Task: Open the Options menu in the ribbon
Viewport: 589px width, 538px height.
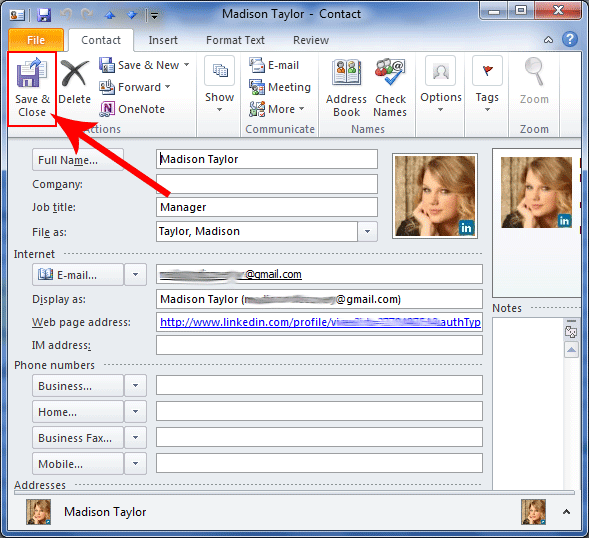Action: click(x=441, y=85)
